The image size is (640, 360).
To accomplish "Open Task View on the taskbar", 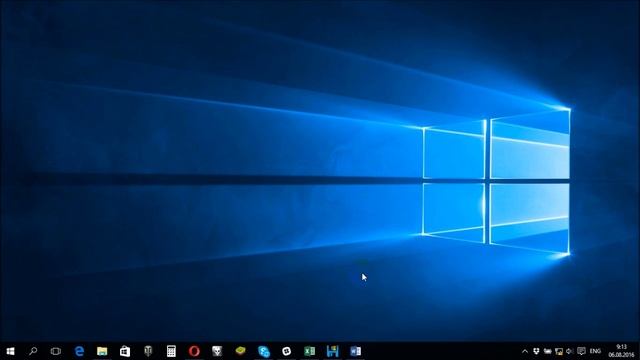I will tap(56, 351).
